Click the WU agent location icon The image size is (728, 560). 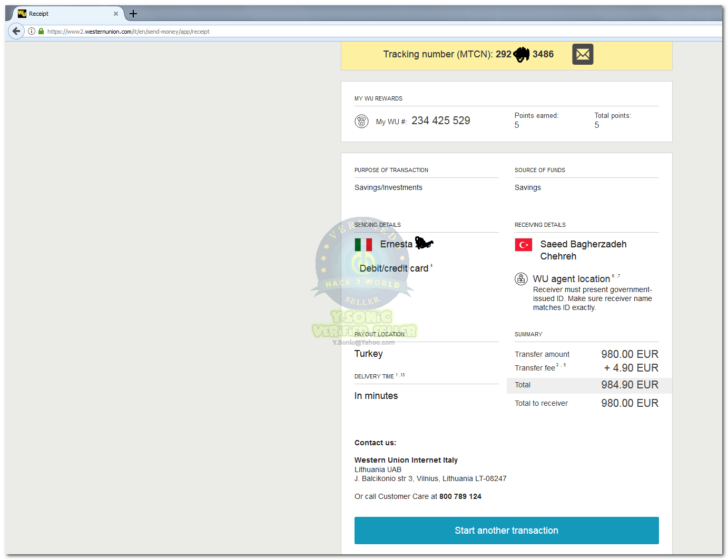pyautogui.click(x=521, y=279)
